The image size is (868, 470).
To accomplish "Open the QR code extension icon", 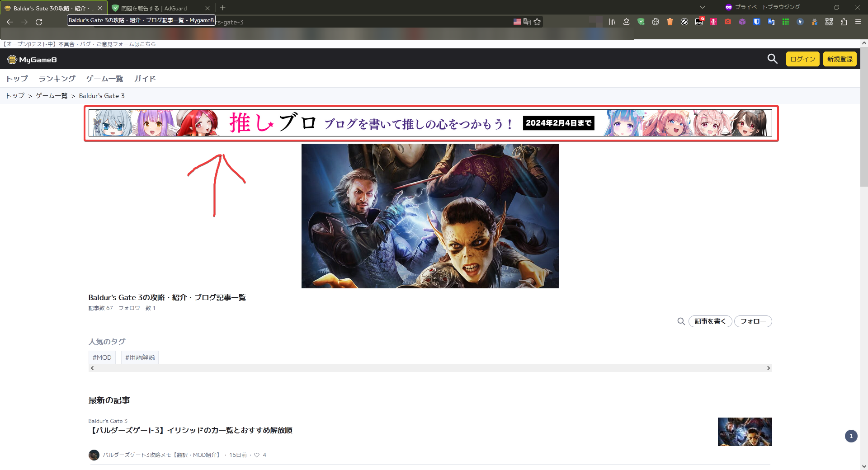I will [x=829, y=22].
